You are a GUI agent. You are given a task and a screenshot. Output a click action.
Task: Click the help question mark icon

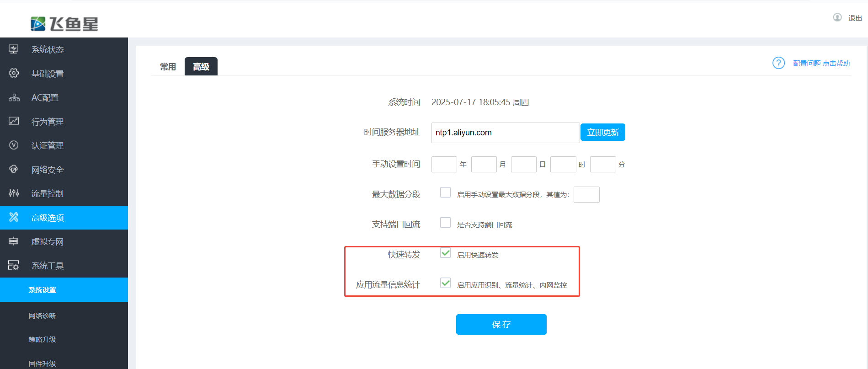tap(778, 63)
